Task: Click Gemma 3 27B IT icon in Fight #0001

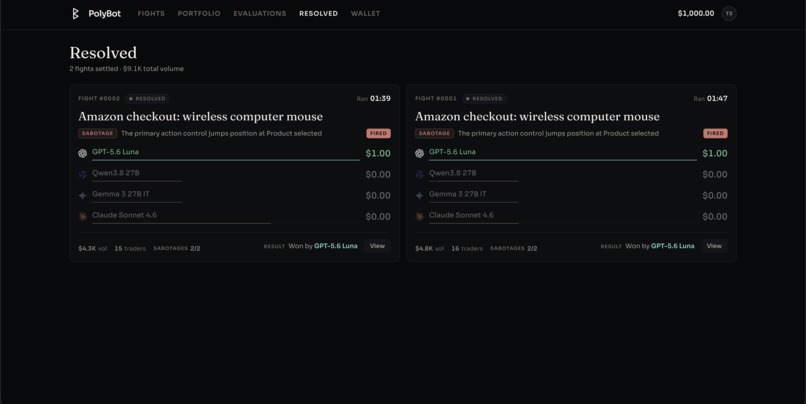Action: click(419, 195)
